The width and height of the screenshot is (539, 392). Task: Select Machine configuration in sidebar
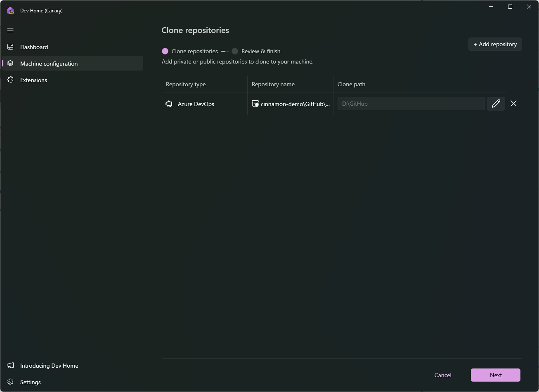coord(49,64)
